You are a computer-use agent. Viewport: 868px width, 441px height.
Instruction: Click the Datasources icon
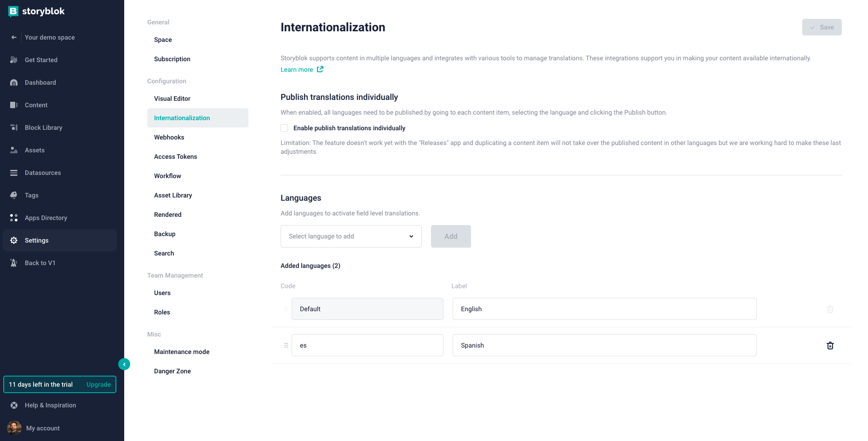[x=14, y=173]
